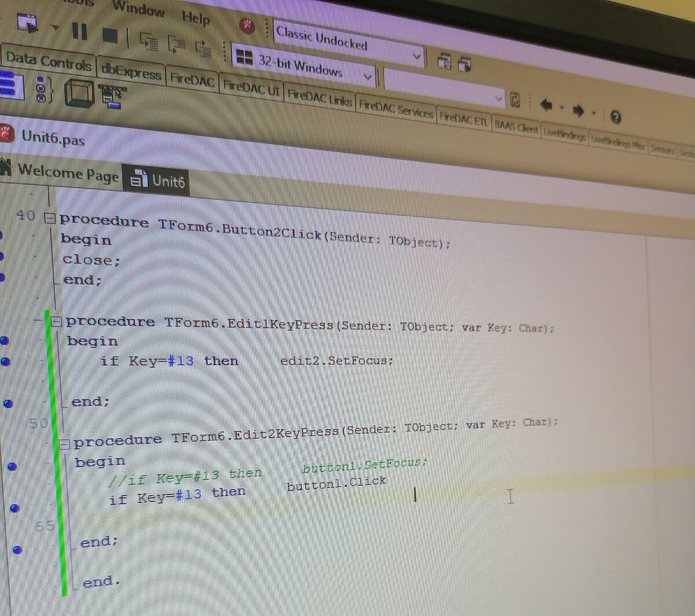Open the Forward arrow history dropdown

[x=593, y=112]
